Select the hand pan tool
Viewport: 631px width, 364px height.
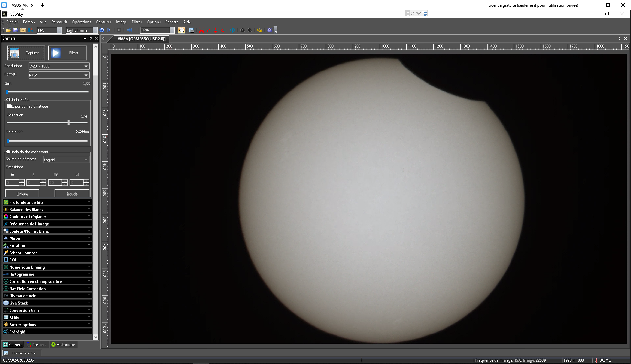point(182,30)
